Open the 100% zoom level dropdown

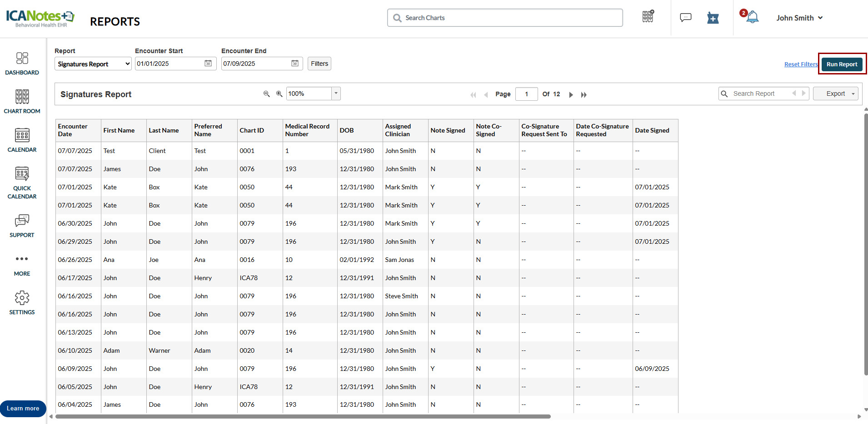(336, 94)
